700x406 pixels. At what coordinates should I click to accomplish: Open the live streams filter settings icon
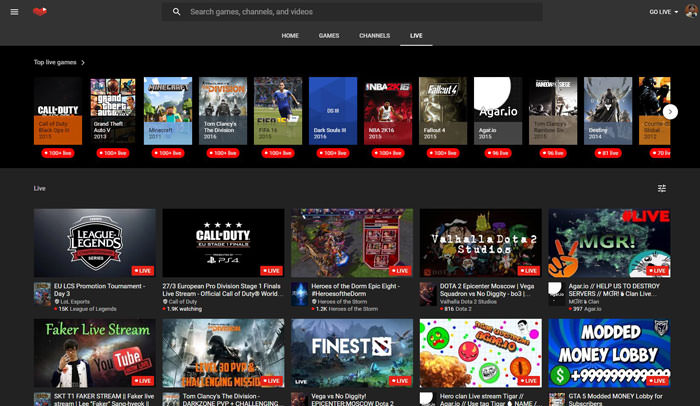coord(661,188)
